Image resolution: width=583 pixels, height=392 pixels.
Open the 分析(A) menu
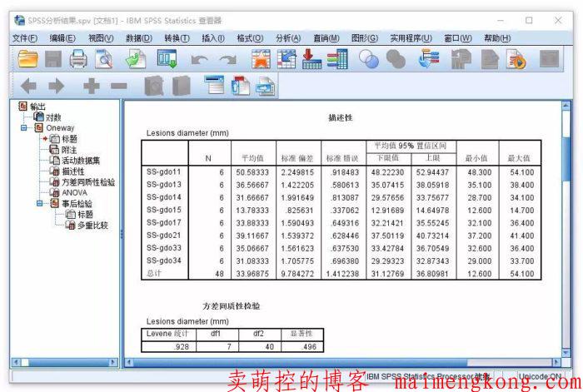287,37
